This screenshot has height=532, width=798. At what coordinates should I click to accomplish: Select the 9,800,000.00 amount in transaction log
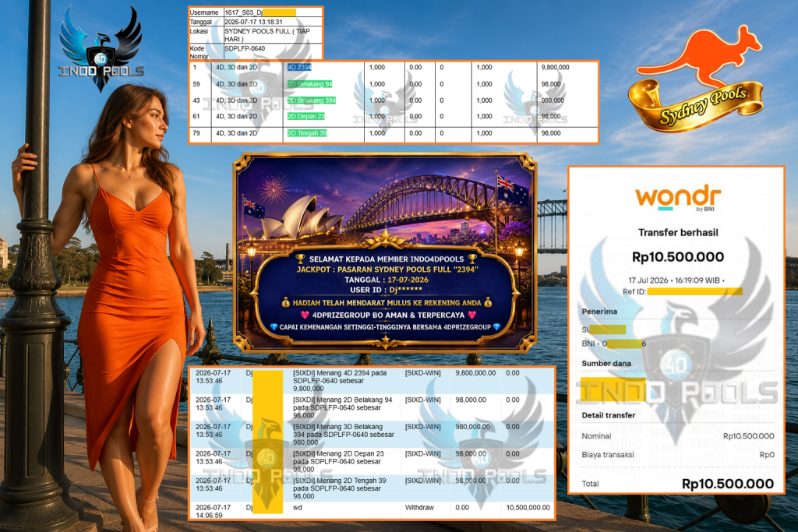[475, 373]
